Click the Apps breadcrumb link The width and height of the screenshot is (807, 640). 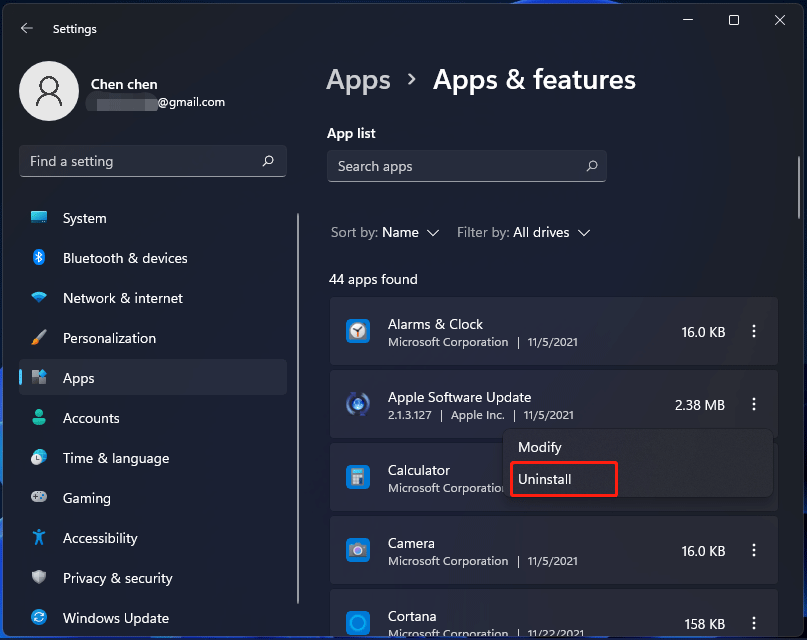[358, 80]
